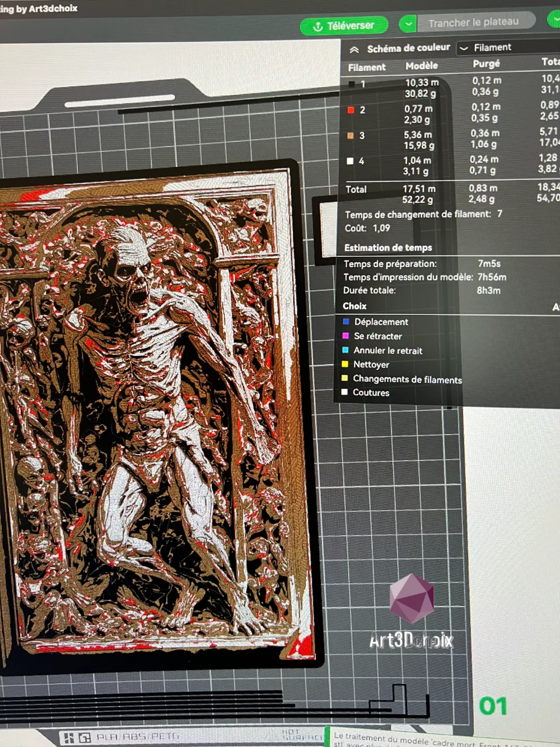Screen dimensions: 560x747
Task: Click the Temps de préparation 7m5s value
Action: (489, 263)
